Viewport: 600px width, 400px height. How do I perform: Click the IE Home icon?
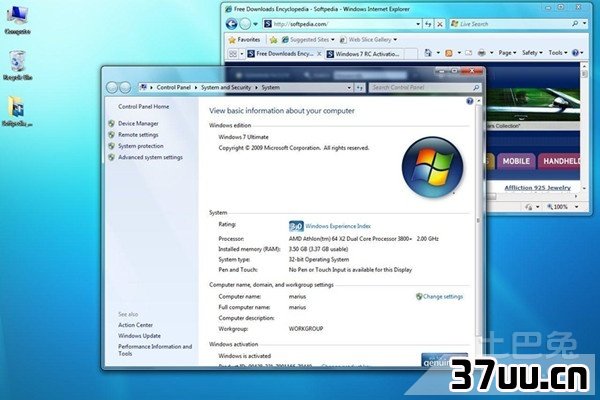pyautogui.click(x=428, y=53)
